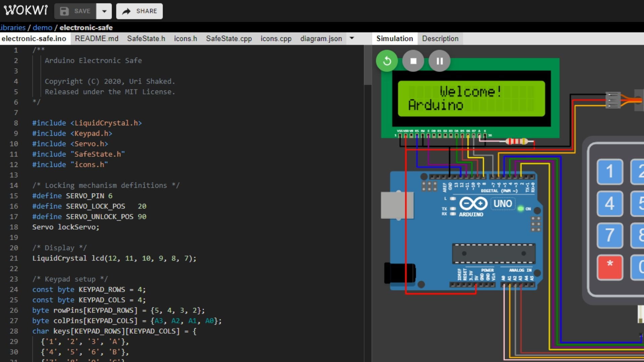Viewport: 644px width, 362px height.
Task: Click the KEYPAD_COLS declaration line
Action: click(x=89, y=300)
